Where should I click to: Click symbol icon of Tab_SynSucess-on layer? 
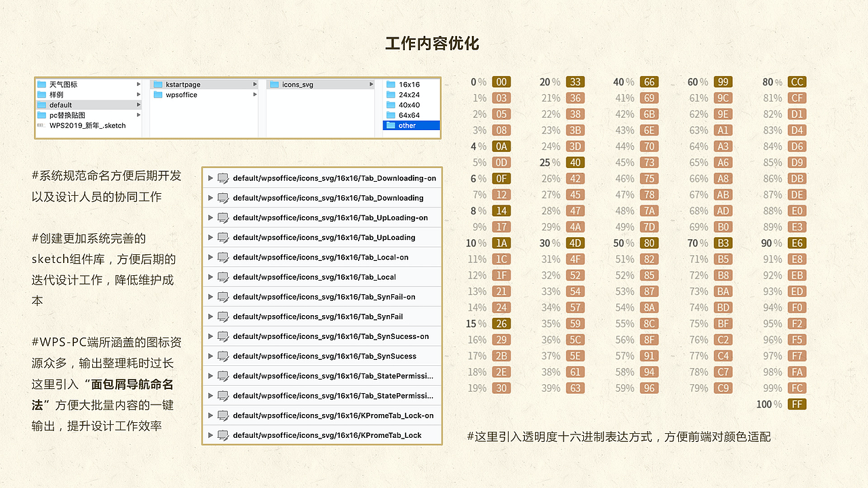pos(222,336)
